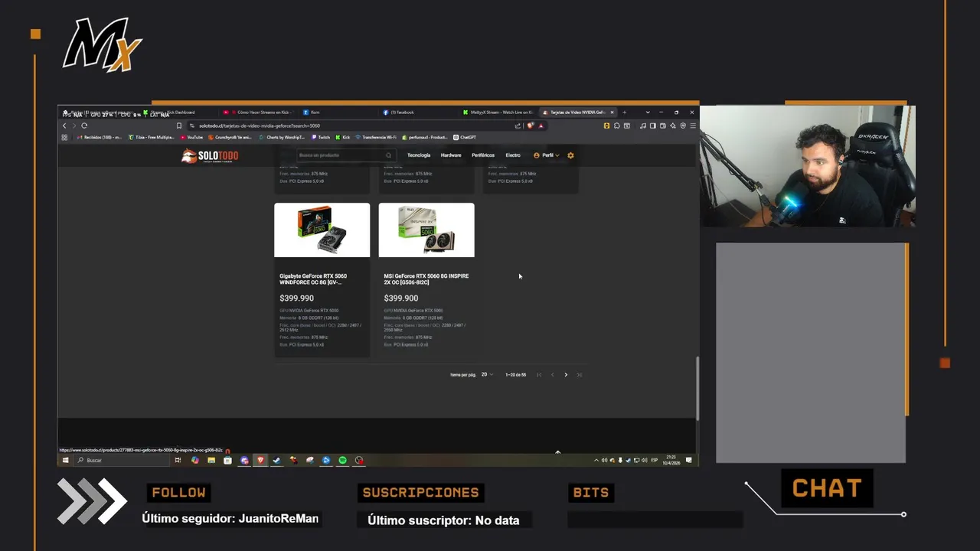Open the Recibidos mail bookmark
The image size is (980, 551).
(x=98, y=138)
